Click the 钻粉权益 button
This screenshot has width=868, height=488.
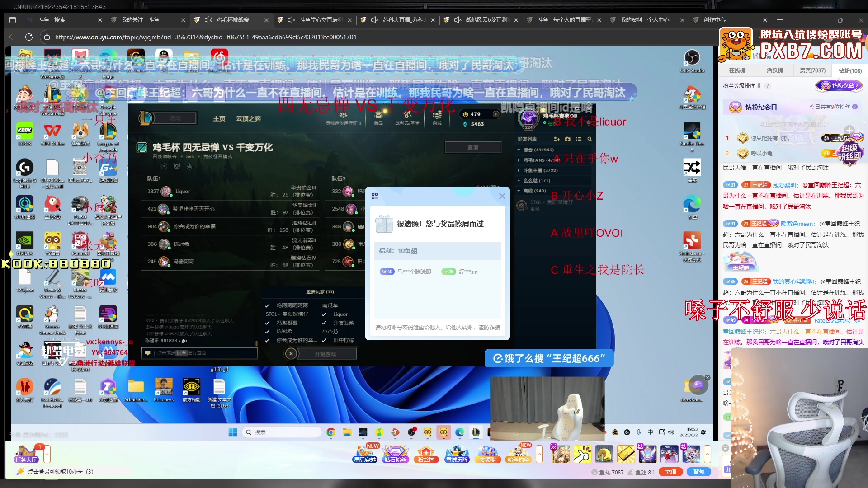point(840,85)
